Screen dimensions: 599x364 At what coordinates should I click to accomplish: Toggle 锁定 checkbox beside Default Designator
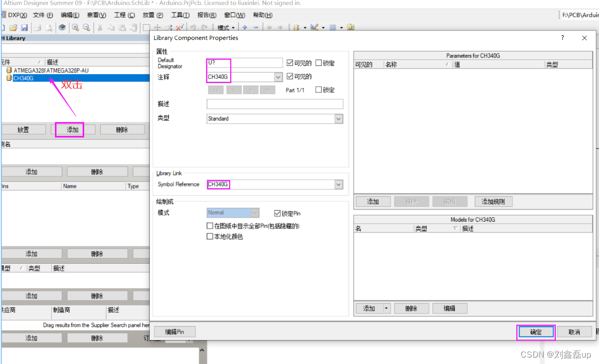pos(319,63)
